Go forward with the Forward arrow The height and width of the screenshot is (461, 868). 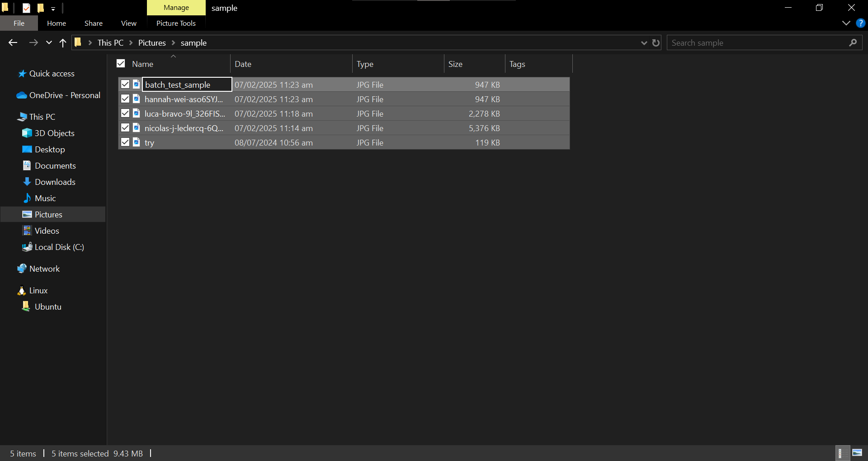(x=33, y=42)
